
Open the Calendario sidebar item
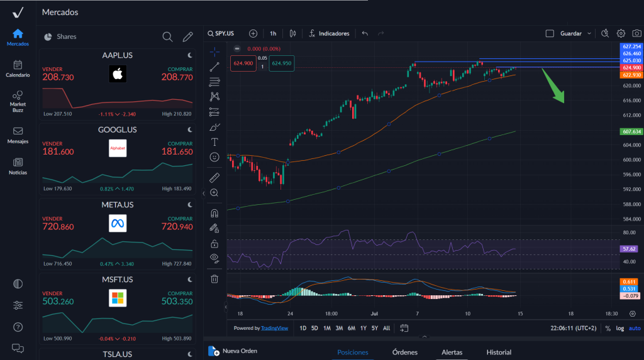point(18,68)
